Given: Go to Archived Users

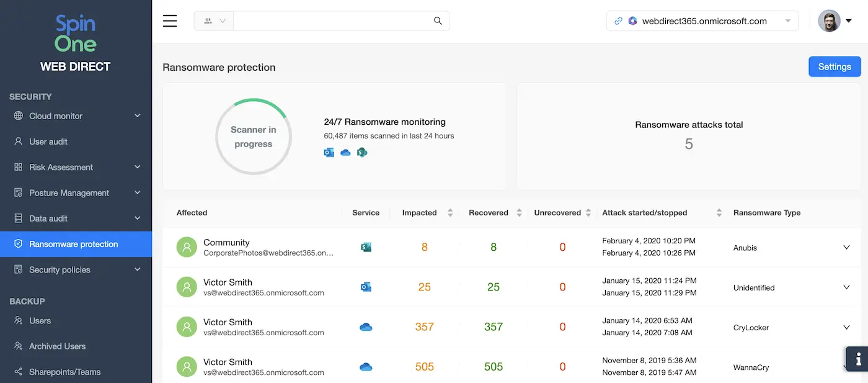Looking at the screenshot, I should (57, 346).
